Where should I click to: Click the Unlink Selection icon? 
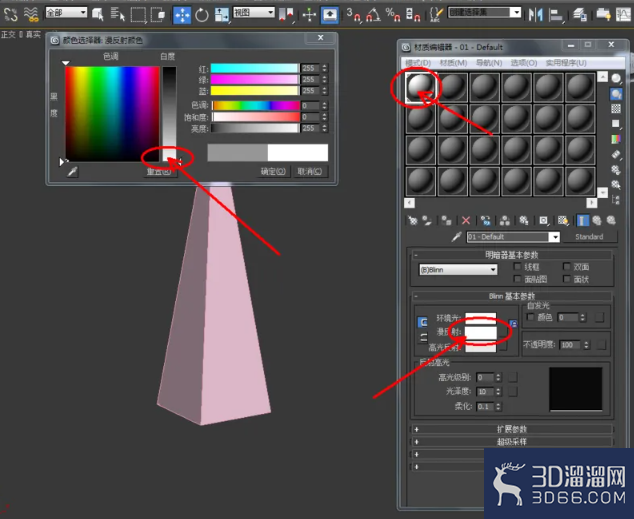11,15
